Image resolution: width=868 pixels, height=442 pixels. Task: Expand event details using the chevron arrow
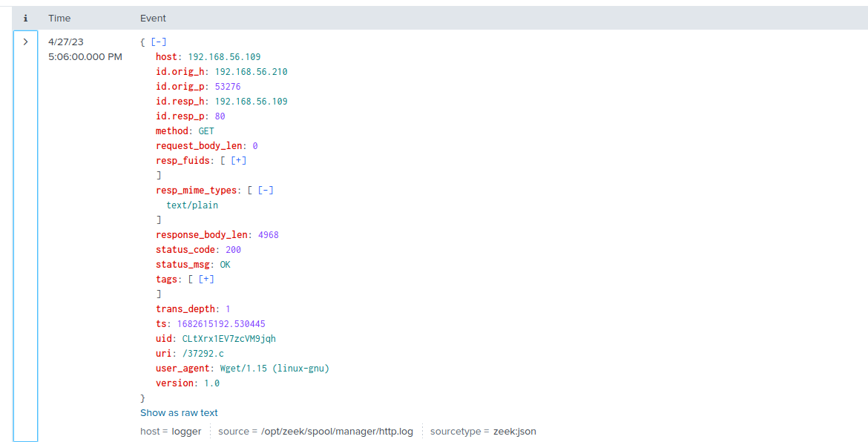(26, 42)
